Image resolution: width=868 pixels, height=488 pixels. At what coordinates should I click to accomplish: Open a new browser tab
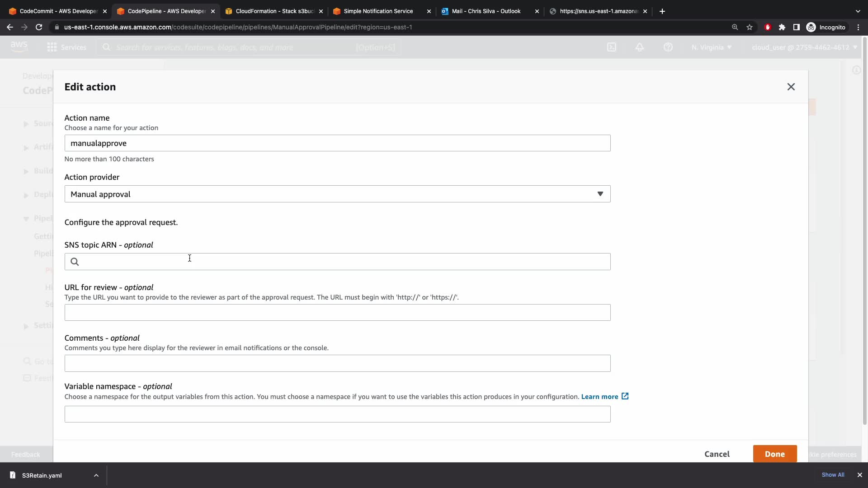[x=662, y=11]
